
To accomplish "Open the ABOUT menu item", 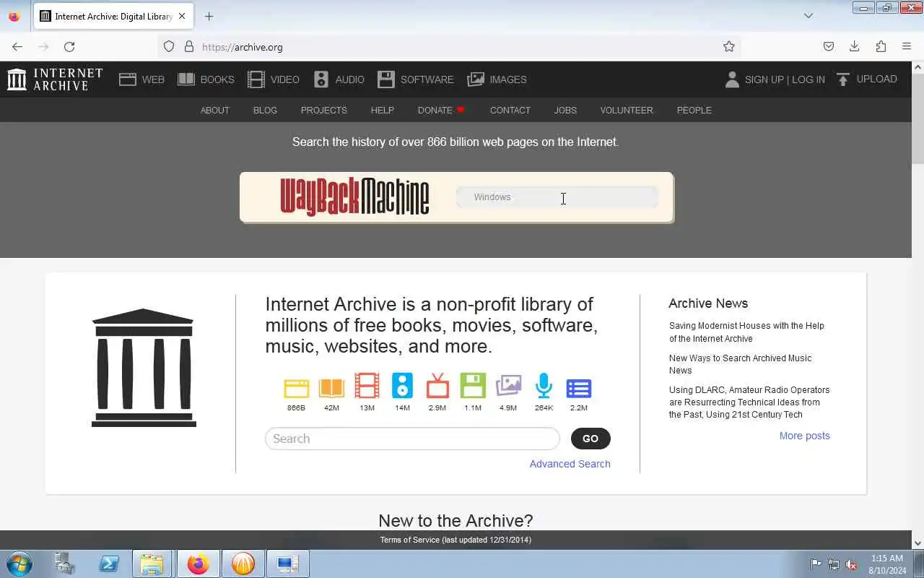I will (x=215, y=111).
